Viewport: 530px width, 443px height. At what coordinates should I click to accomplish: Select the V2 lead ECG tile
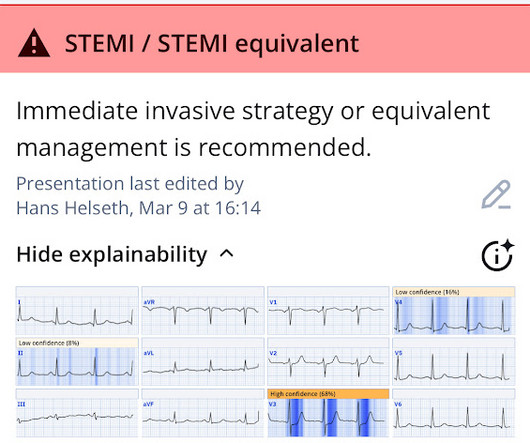click(x=328, y=362)
